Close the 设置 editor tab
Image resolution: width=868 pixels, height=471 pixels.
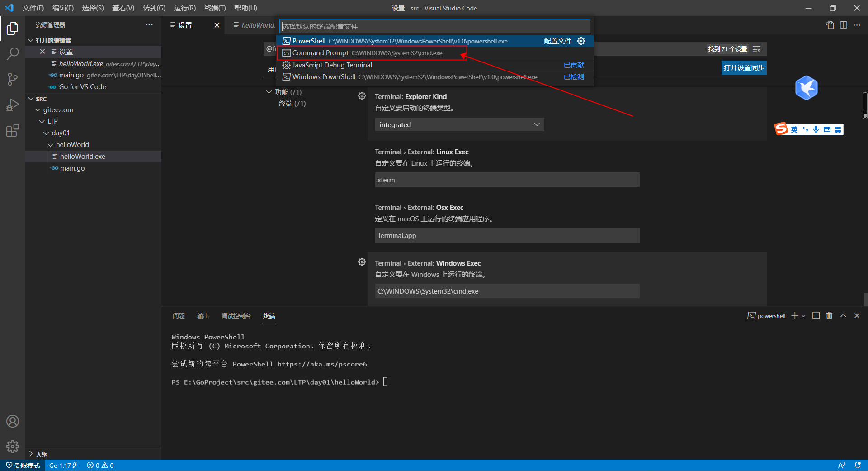click(x=217, y=25)
